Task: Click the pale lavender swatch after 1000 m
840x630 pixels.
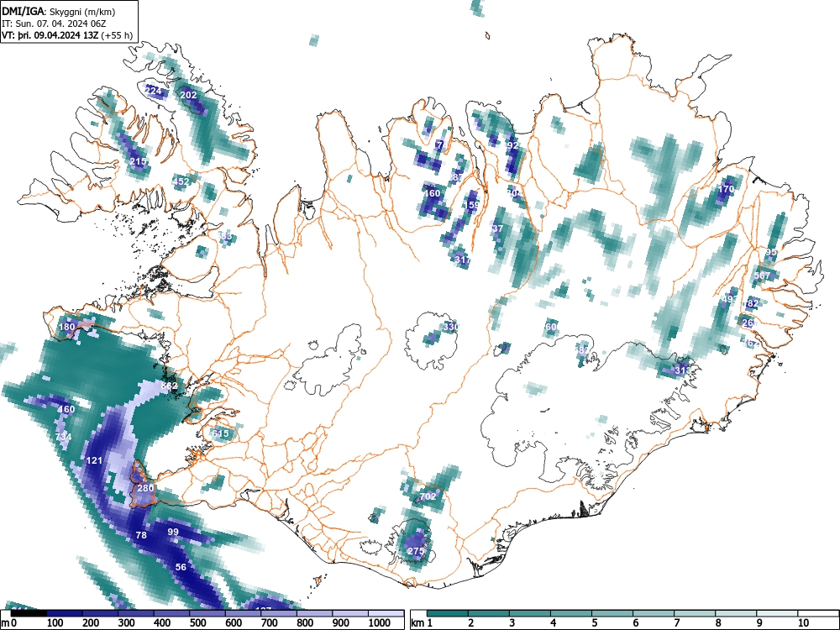Action: point(386,613)
